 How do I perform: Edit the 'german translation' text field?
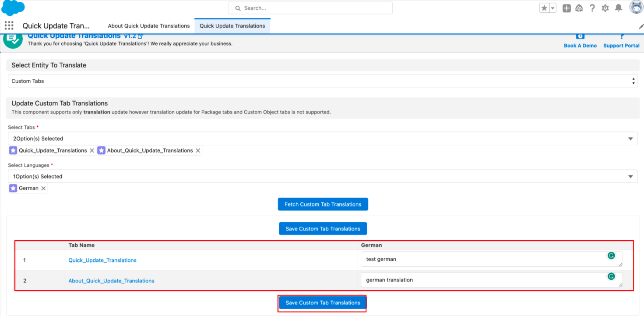tap(492, 280)
